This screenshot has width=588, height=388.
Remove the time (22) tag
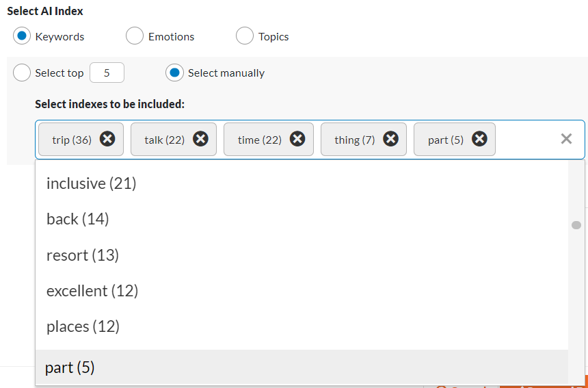(x=297, y=139)
